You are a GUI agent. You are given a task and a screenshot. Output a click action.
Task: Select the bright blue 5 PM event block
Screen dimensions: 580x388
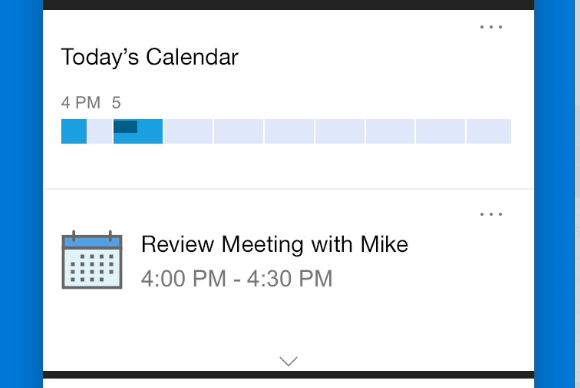tap(138, 131)
